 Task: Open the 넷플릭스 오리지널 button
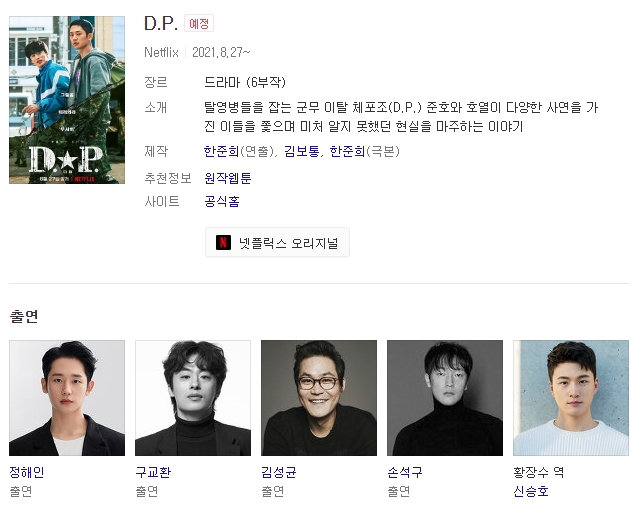click(277, 243)
